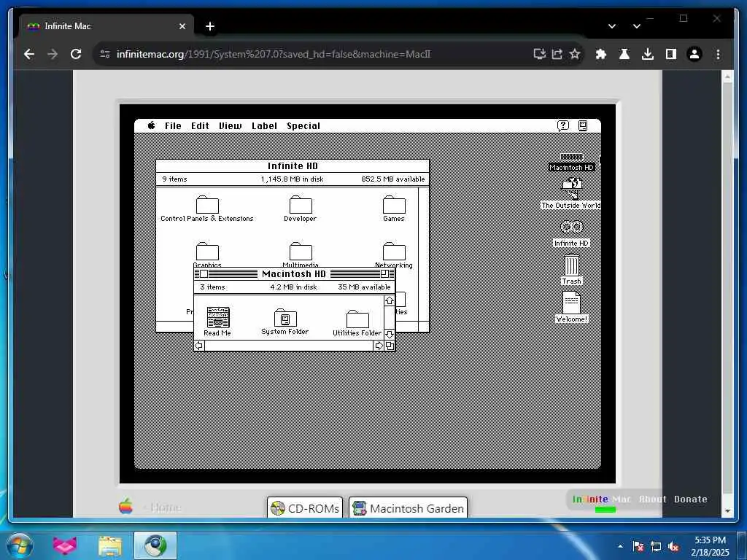This screenshot has height=560, width=747.
Task: Select the Utilities Folder icon
Action: [x=357, y=323]
